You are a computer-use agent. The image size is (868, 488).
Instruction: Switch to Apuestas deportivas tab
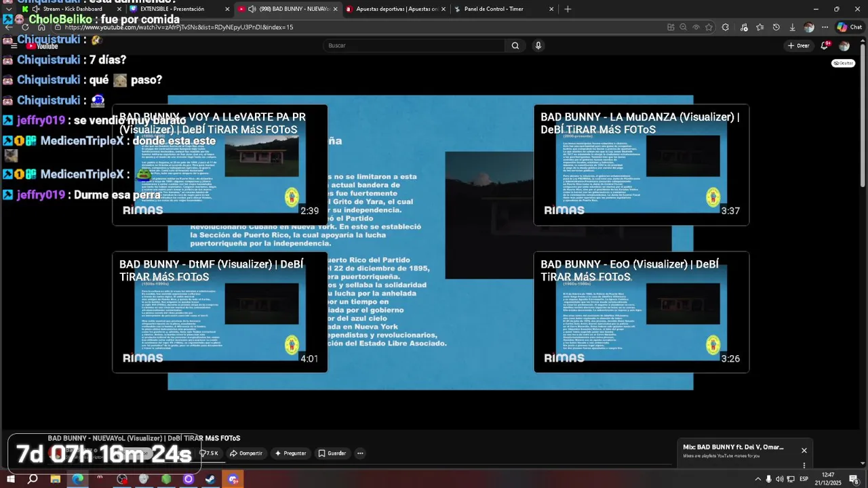coord(397,9)
